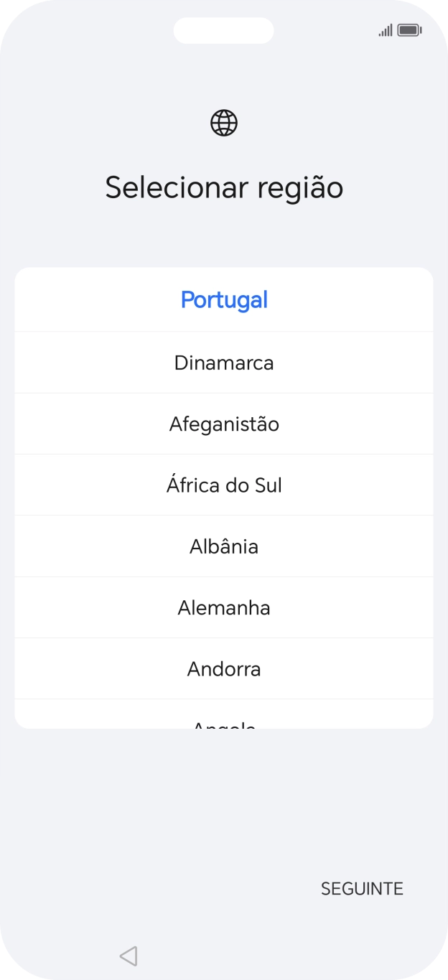
Task: Click the signal strength indicator
Action: point(385,30)
